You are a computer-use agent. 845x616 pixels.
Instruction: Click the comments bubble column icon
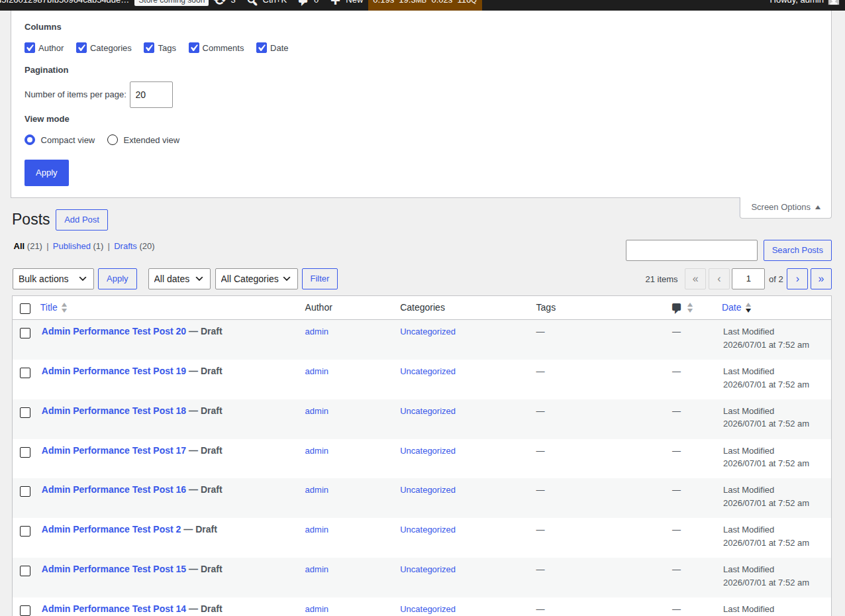(x=676, y=308)
